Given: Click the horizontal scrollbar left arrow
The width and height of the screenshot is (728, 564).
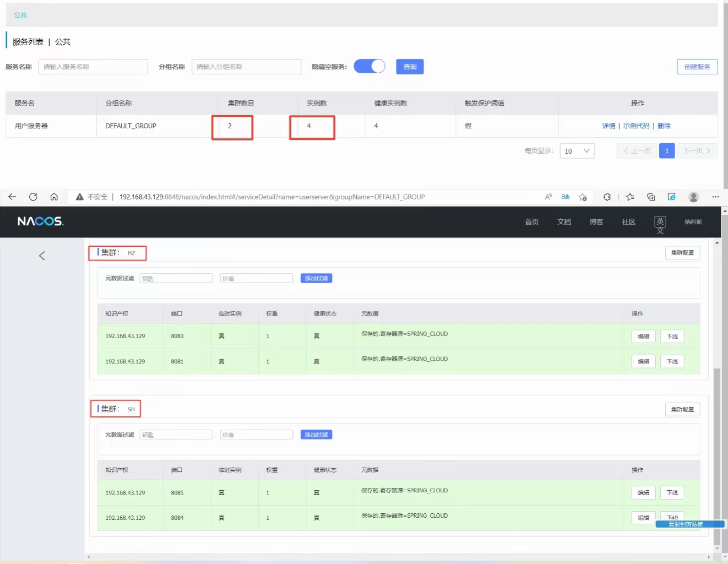Looking at the screenshot, I should 89,557.
